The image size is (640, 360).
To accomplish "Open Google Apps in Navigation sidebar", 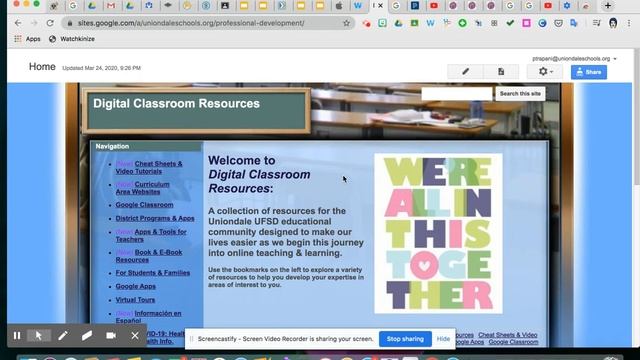I will click(136, 286).
